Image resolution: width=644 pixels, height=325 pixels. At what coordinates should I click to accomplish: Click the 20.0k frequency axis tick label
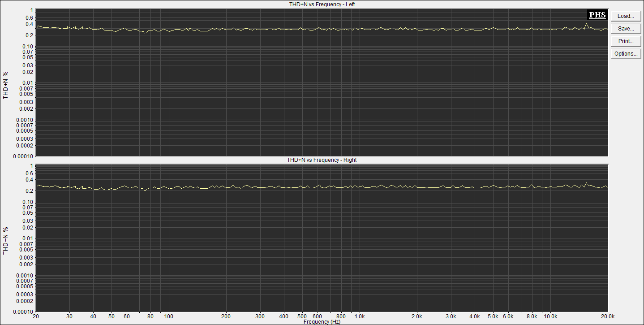(x=607, y=316)
